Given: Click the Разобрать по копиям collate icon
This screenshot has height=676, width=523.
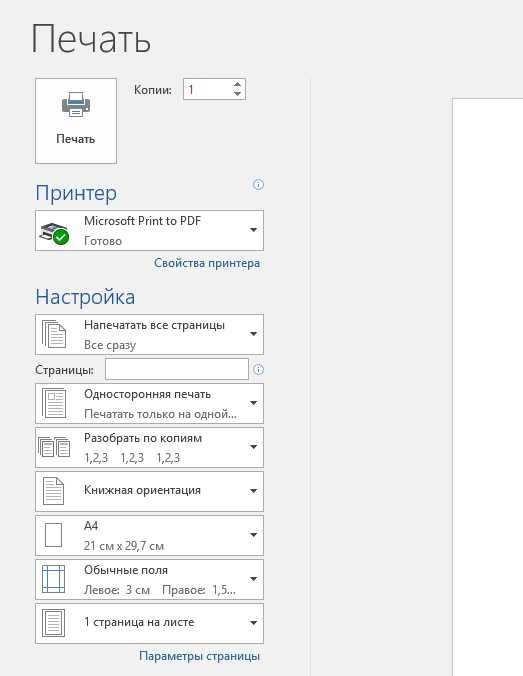Looking at the screenshot, I should pos(54,447).
